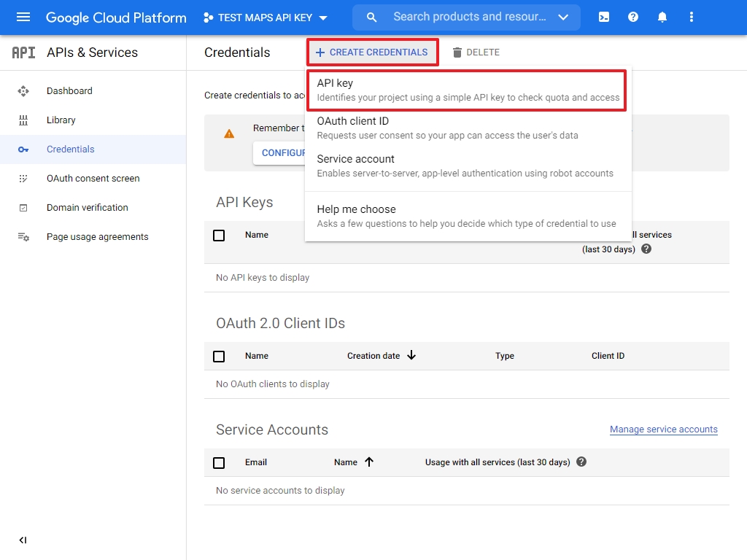Select all API Keys checkbox

pyautogui.click(x=219, y=236)
